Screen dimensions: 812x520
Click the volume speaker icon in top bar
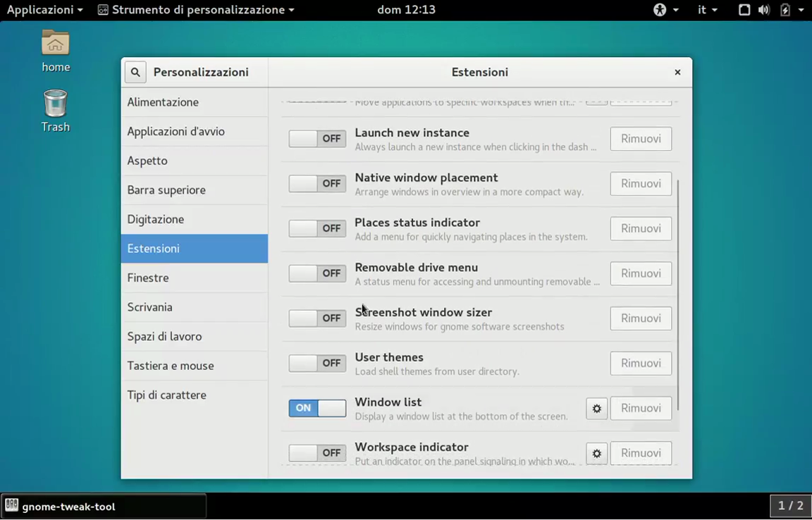pos(763,10)
